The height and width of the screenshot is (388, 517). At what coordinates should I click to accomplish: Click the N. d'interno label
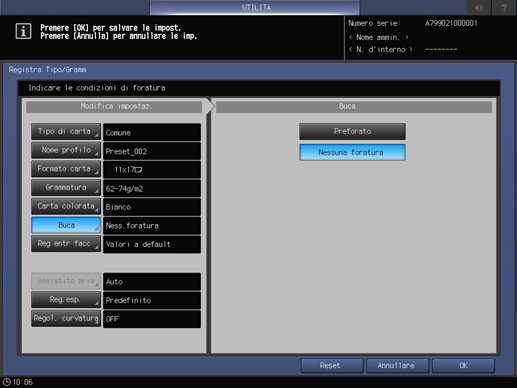pyautogui.click(x=380, y=49)
